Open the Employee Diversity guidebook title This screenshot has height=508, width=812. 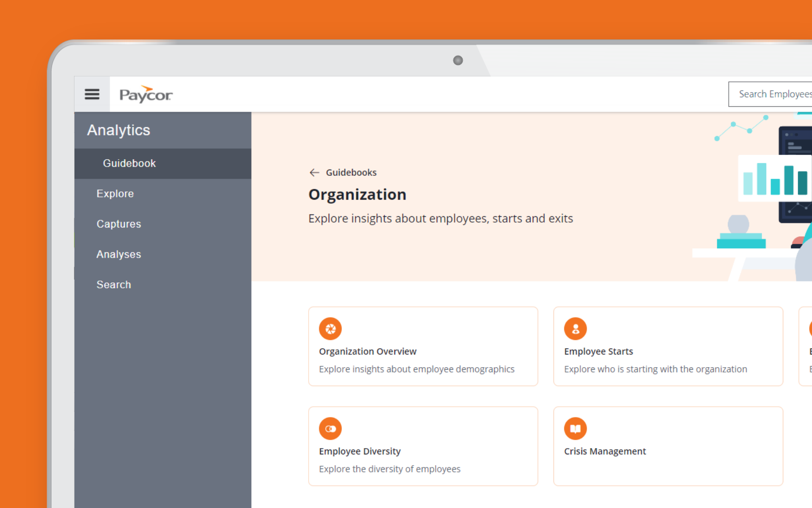point(360,451)
